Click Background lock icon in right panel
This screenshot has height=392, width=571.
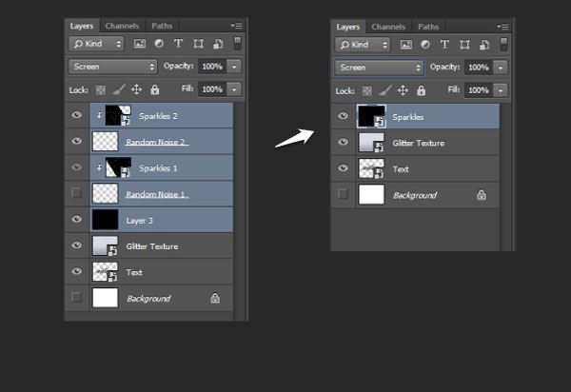tap(481, 195)
